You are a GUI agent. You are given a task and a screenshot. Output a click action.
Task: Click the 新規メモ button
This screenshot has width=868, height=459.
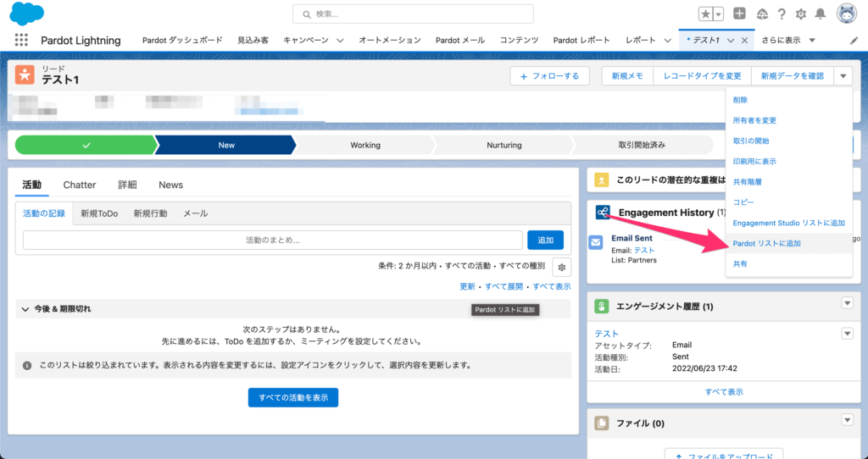(x=627, y=75)
